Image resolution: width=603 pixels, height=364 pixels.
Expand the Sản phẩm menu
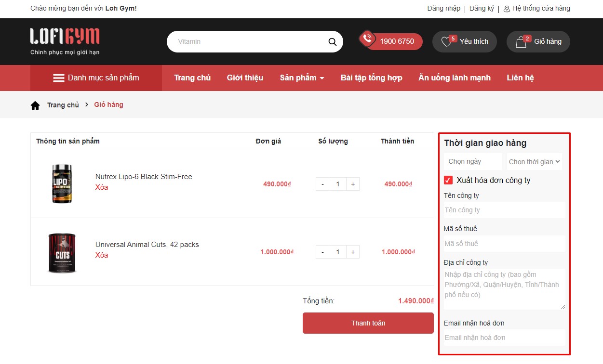(x=302, y=78)
